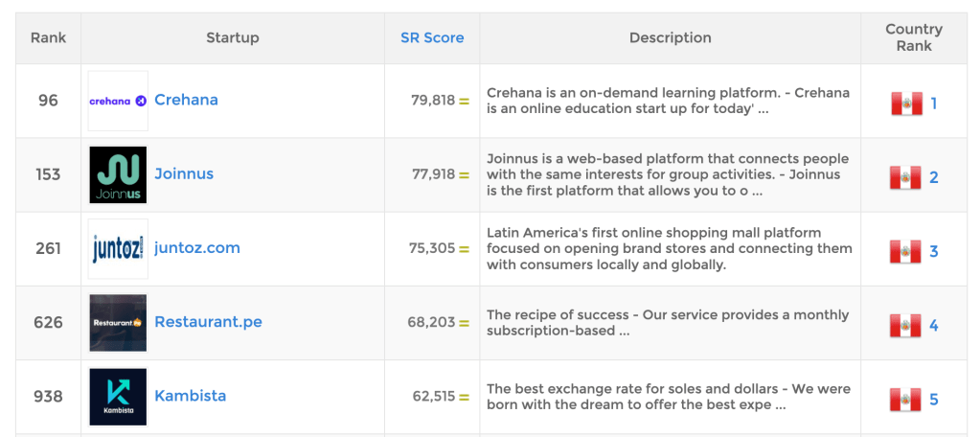Open the Kambista startup link
This screenshot has width=980, height=437.
pyautogui.click(x=191, y=396)
